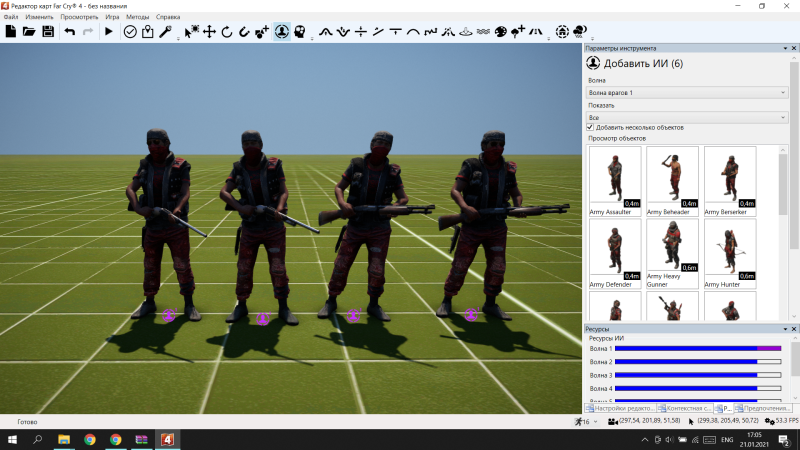Activate the move object tool
The width and height of the screenshot is (800, 450).
(x=209, y=32)
